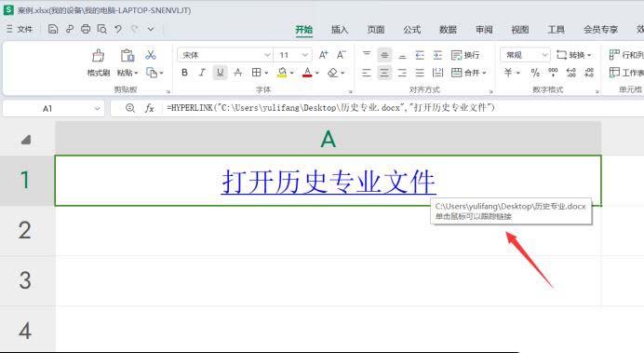This screenshot has width=644, height=353.
Task: Toggle Underline formatting
Action: (x=221, y=73)
